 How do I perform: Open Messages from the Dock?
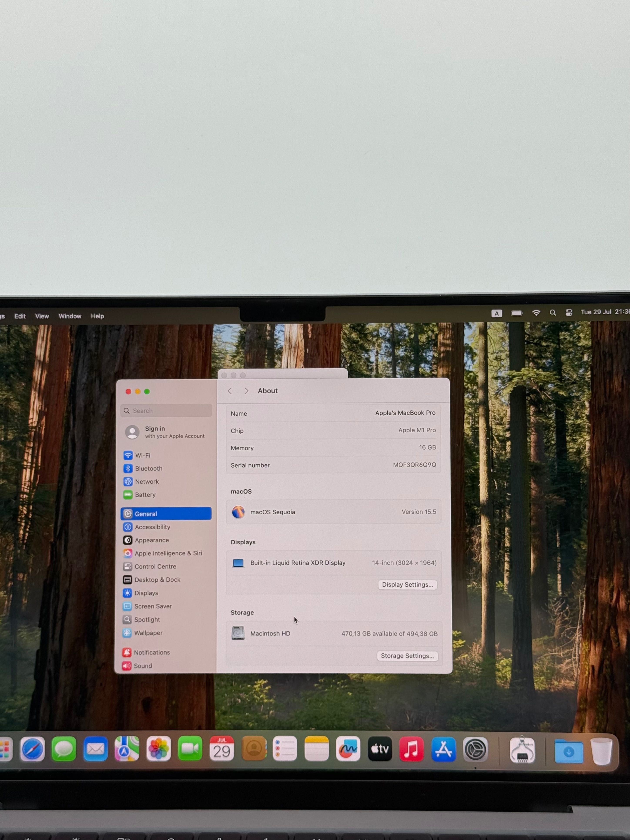[x=64, y=749]
